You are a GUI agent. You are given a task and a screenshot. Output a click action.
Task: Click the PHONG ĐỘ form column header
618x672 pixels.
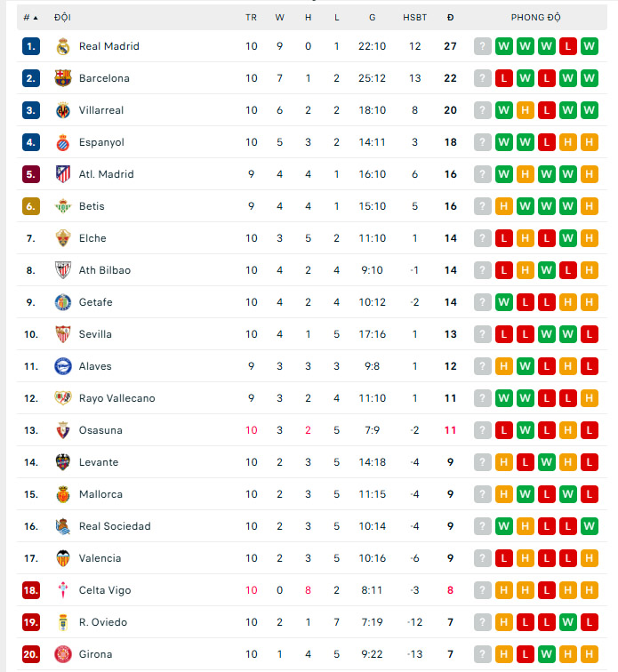pyautogui.click(x=535, y=18)
